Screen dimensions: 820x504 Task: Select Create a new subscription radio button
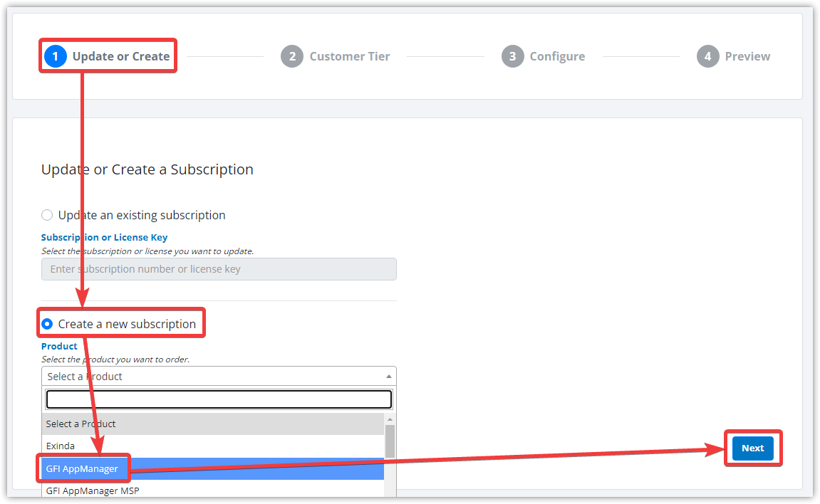(x=47, y=325)
